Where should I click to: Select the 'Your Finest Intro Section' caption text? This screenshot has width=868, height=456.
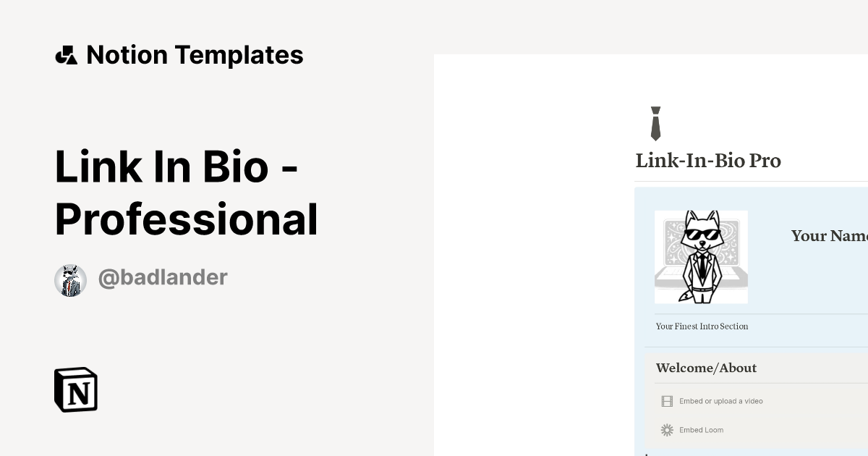coord(702,326)
